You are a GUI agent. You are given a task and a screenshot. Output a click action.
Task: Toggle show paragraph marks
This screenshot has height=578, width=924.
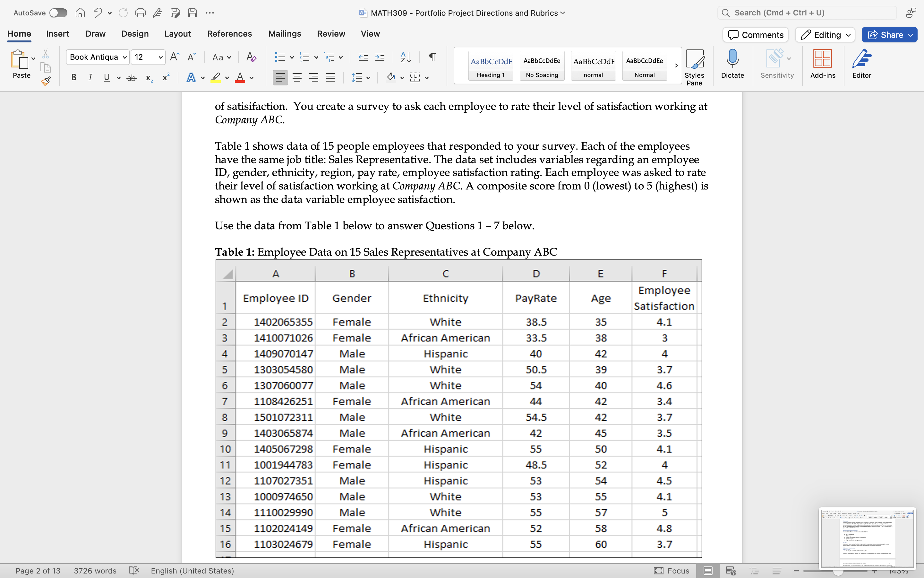[432, 57]
